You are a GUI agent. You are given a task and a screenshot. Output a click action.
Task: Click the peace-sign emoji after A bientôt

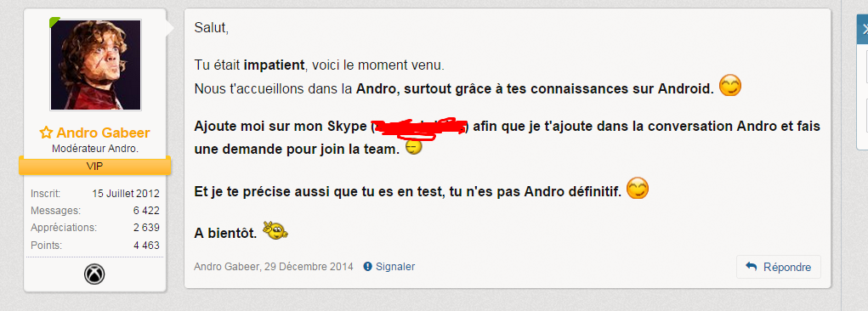pos(275,229)
